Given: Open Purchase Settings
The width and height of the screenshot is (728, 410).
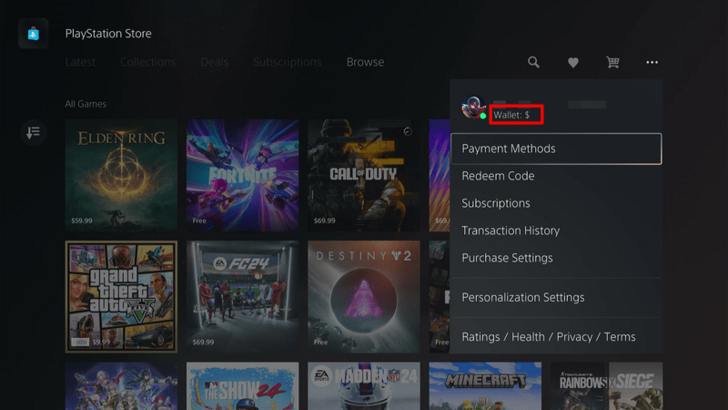Looking at the screenshot, I should coord(556,258).
